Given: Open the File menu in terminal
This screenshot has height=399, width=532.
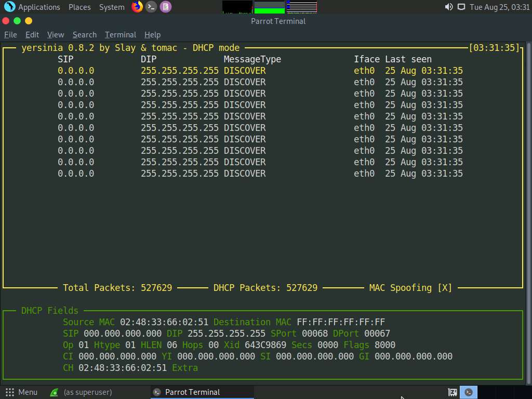Looking at the screenshot, I should point(10,35).
